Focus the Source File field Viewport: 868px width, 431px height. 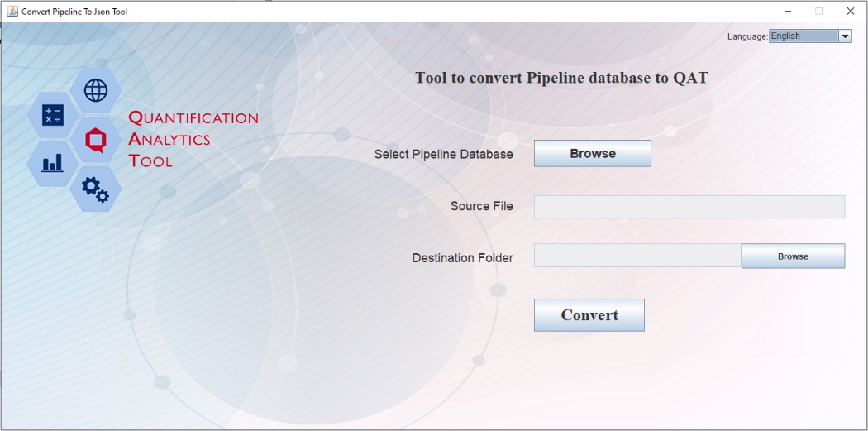pyautogui.click(x=689, y=207)
